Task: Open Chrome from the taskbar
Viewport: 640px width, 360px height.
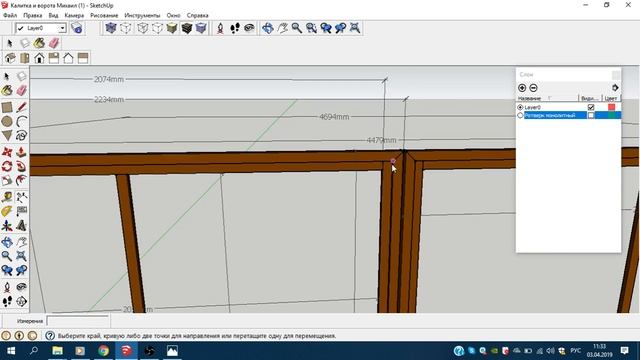Action: (104, 351)
